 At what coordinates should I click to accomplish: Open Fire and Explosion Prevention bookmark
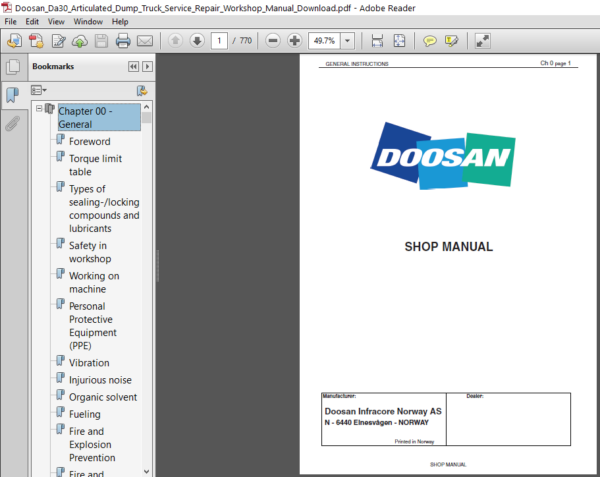(x=92, y=444)
